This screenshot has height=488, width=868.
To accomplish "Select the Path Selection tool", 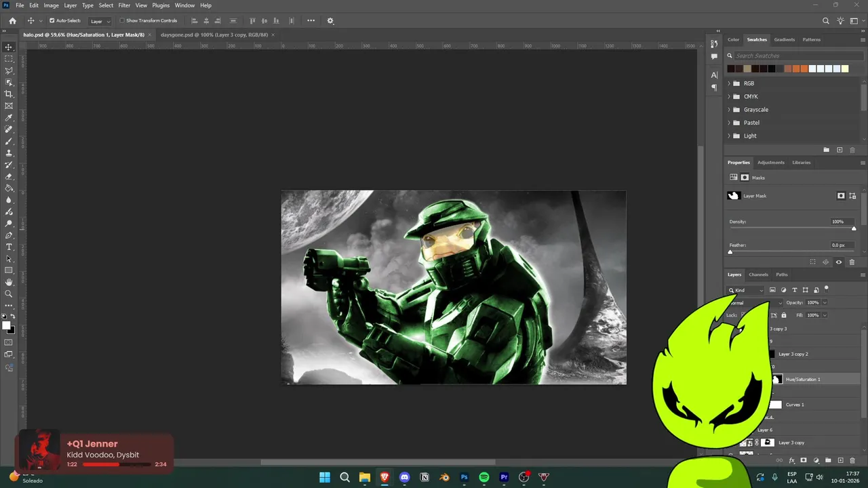I will [x=9, y=259].
